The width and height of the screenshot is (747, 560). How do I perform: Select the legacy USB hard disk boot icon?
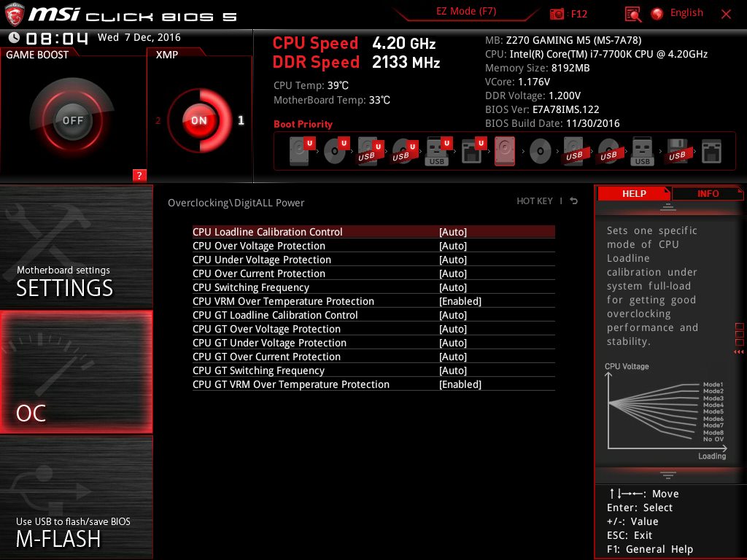click(574, 151)
